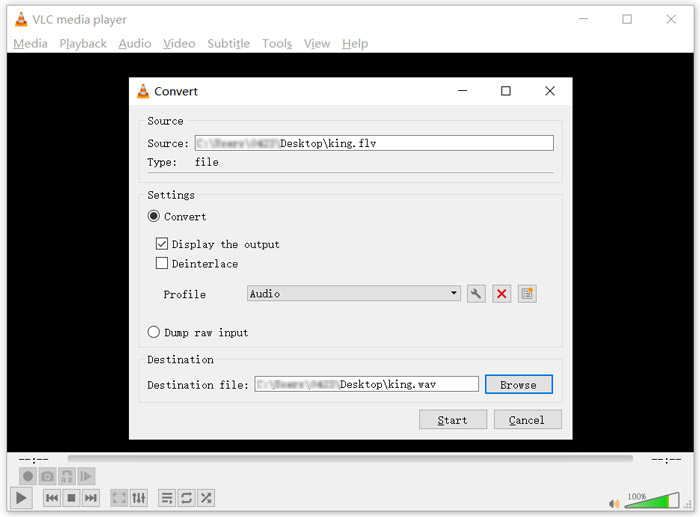This screenshot has width=700, height=517.
Task: Open the Help menu
Action: coord(355,44)
